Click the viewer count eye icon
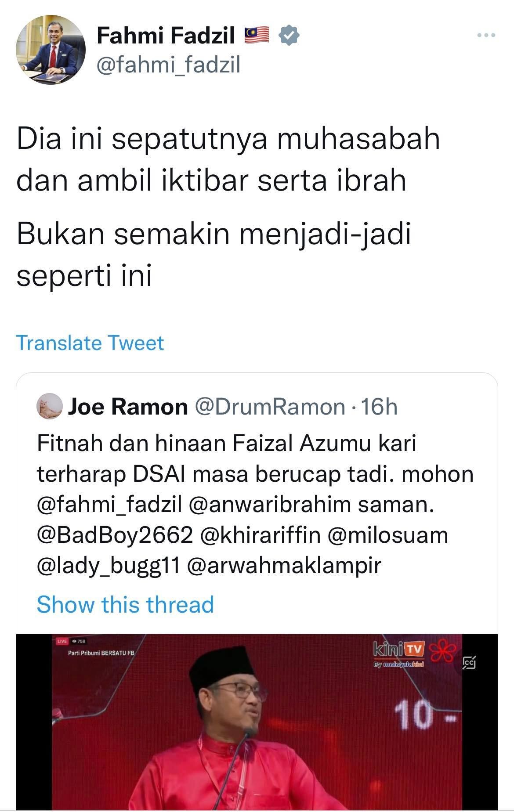This screenshot has width=514, height=812. 73,641
